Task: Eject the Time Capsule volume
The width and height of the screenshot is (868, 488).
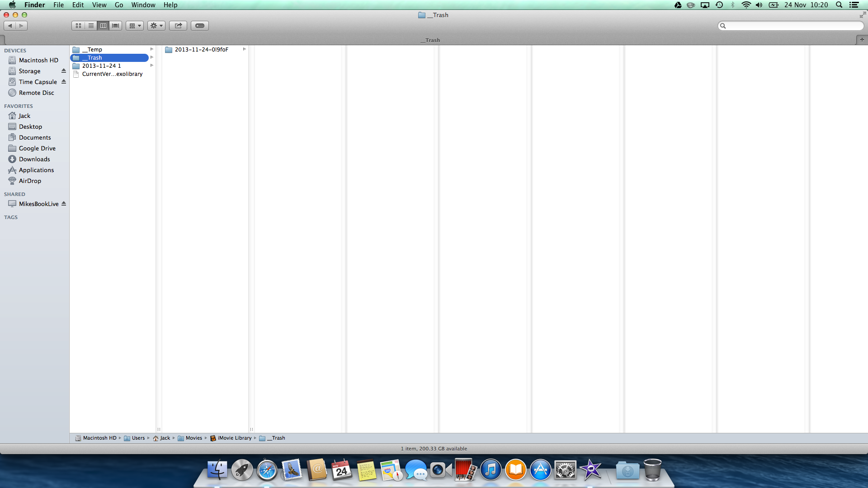Action: point(64,82)
